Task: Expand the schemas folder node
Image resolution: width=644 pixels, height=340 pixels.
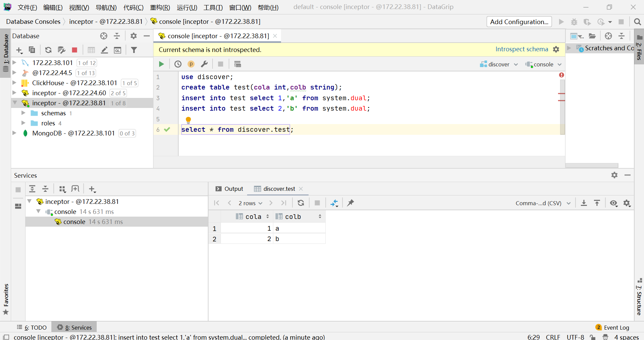Action: coord(24,113)
